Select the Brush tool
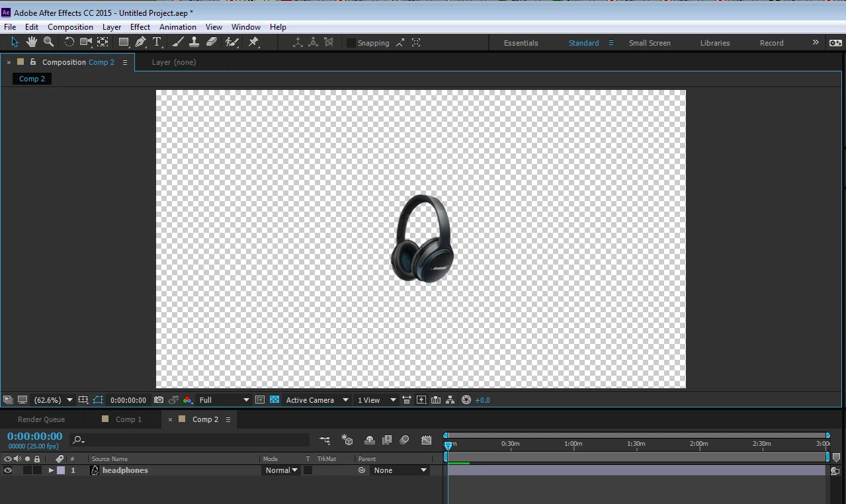 click(x=177, y=42)
